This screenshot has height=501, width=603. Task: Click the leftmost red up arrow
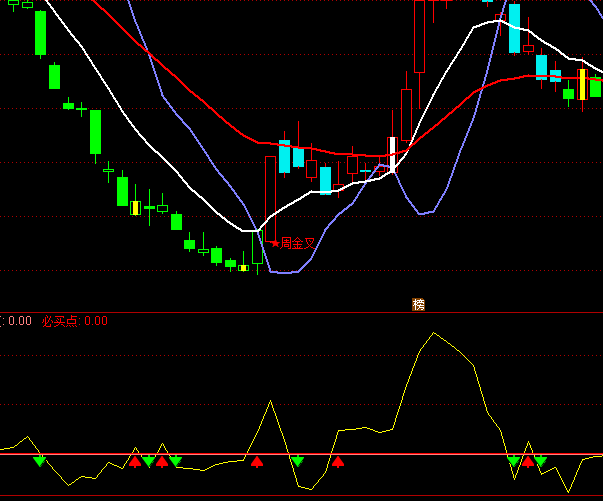135,461
